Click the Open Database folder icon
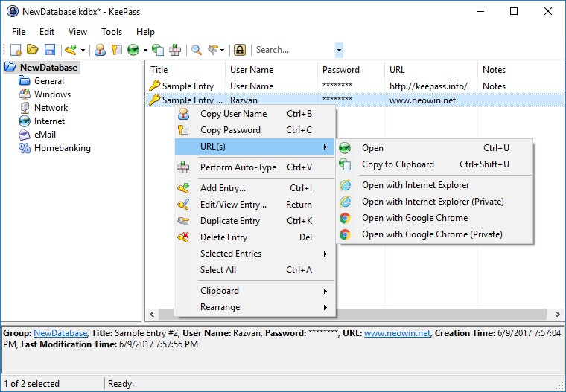 [33, 49]
